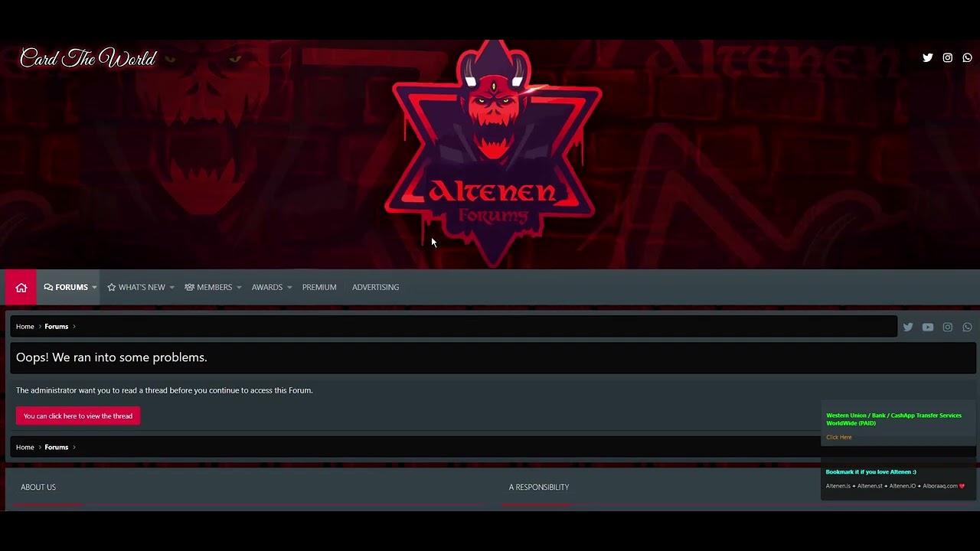Click WhatsApp icon beside breadcrumb bar

tap(968, 327)
